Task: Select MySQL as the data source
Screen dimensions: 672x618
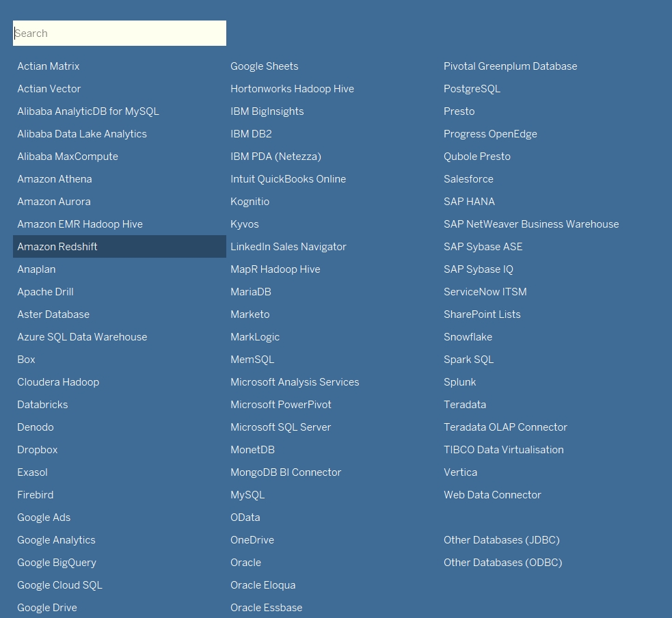Action: click(247, 494)
